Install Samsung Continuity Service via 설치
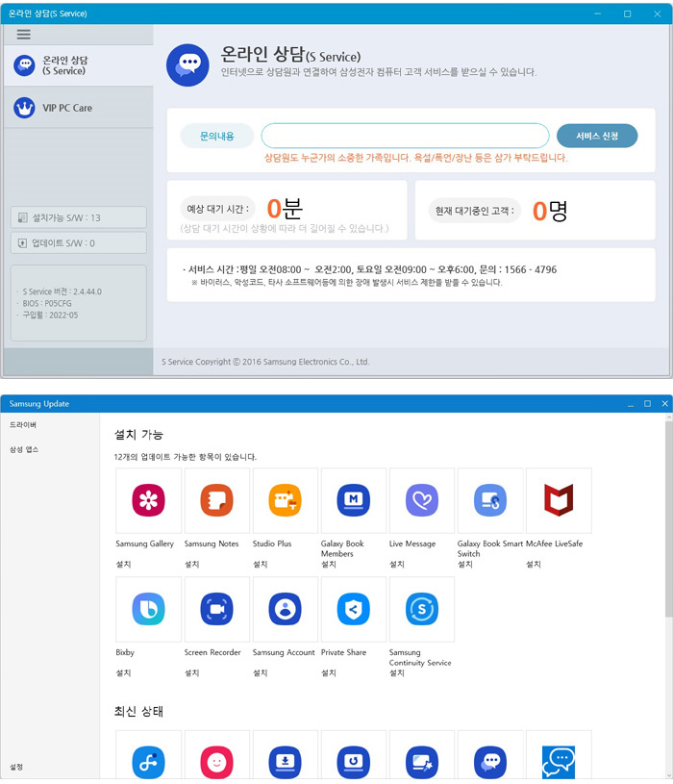The width and height of the screenshot is (673, 784). 397,673
